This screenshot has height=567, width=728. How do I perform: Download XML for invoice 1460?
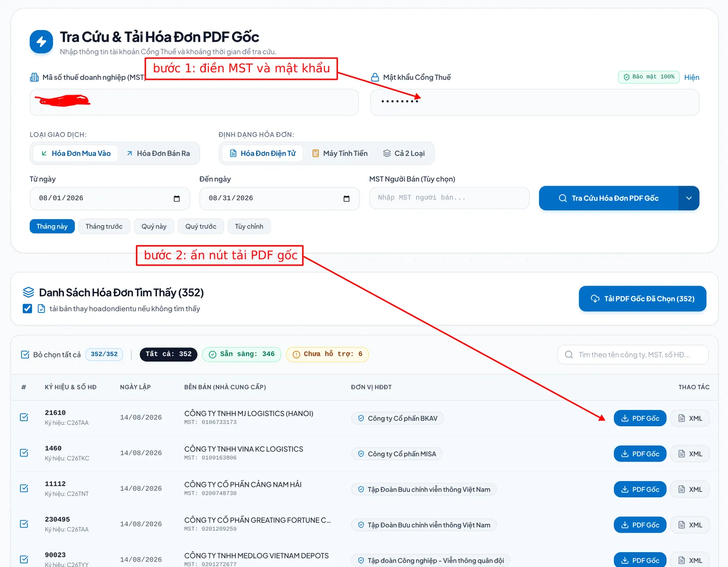click(690, 454)
